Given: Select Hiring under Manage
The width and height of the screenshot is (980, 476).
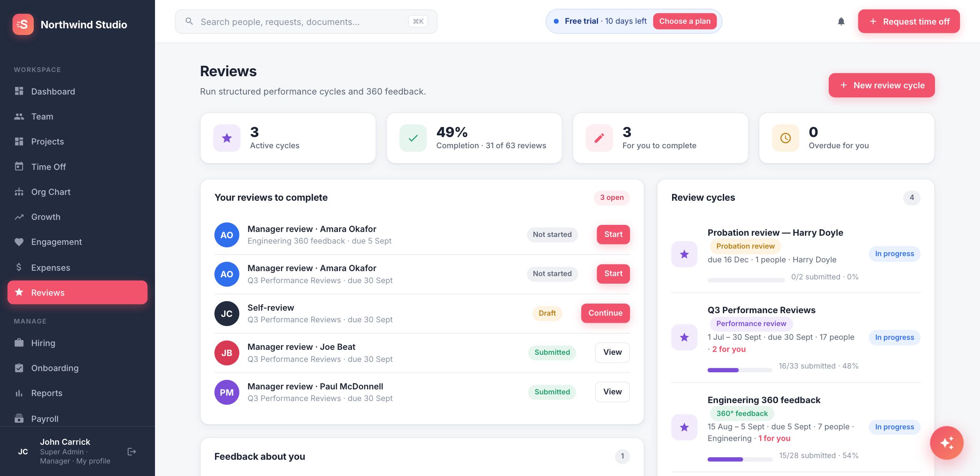Looking at the screenshot, I should click(77, 343).
